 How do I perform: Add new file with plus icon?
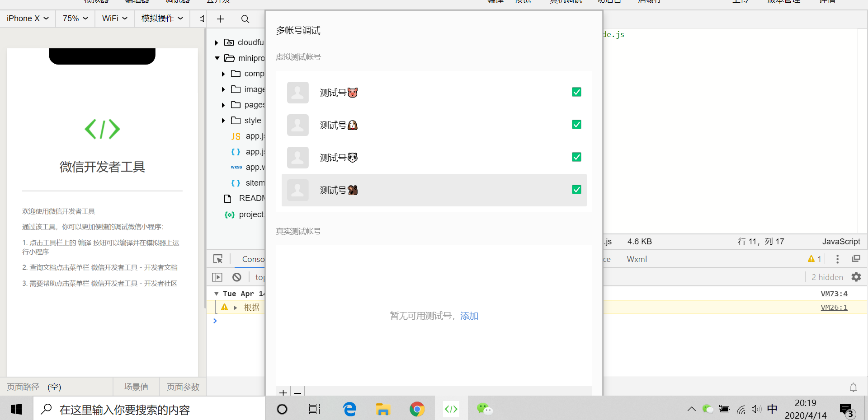(x=221, y=19)
